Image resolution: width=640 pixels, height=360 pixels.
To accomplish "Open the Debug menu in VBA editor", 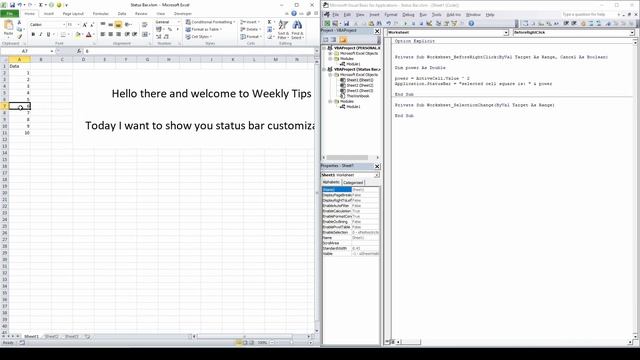I will [408, 15].
